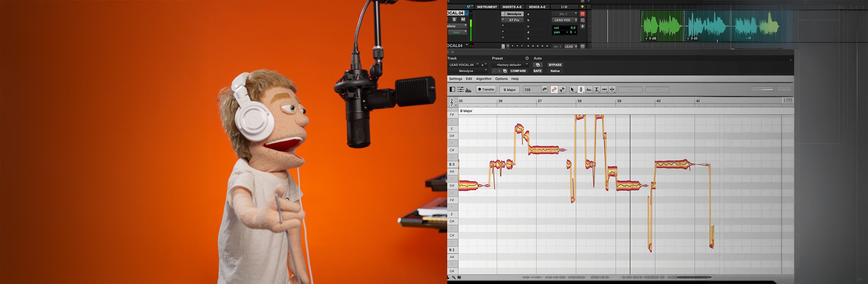Click the tempo link chain icon

pyautogui.click(x=545, y=90)
